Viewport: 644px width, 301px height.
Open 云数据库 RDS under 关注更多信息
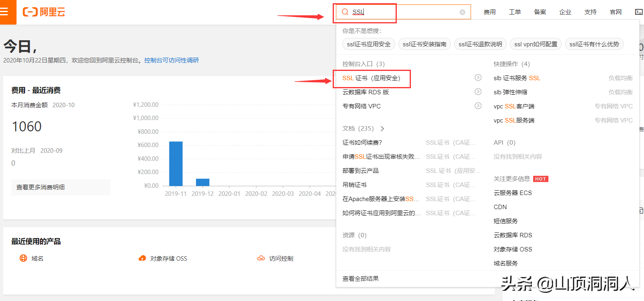[513, 235]
